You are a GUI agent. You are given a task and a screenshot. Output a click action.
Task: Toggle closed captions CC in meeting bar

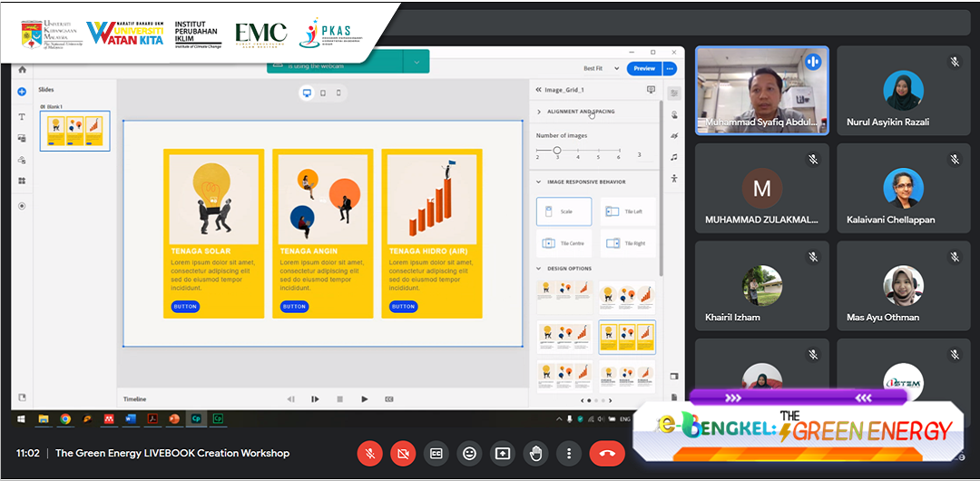[x=436, y=453]
